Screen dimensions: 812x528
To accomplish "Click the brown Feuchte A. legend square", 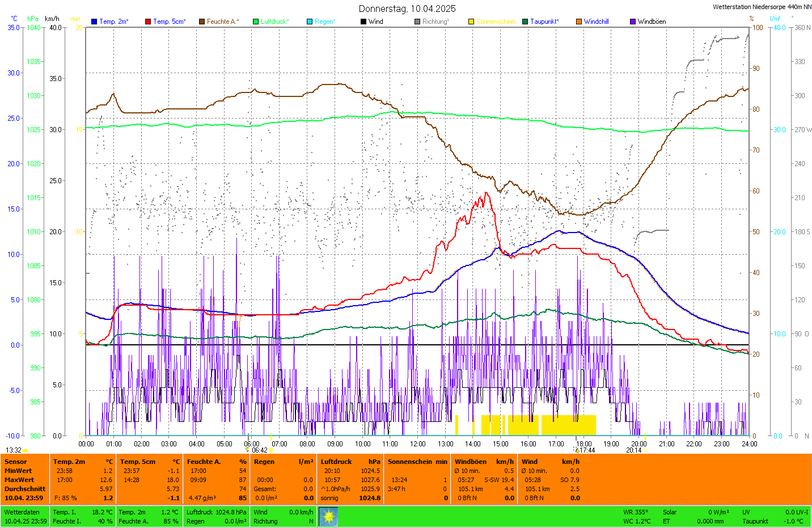I will tap(202, 22).
